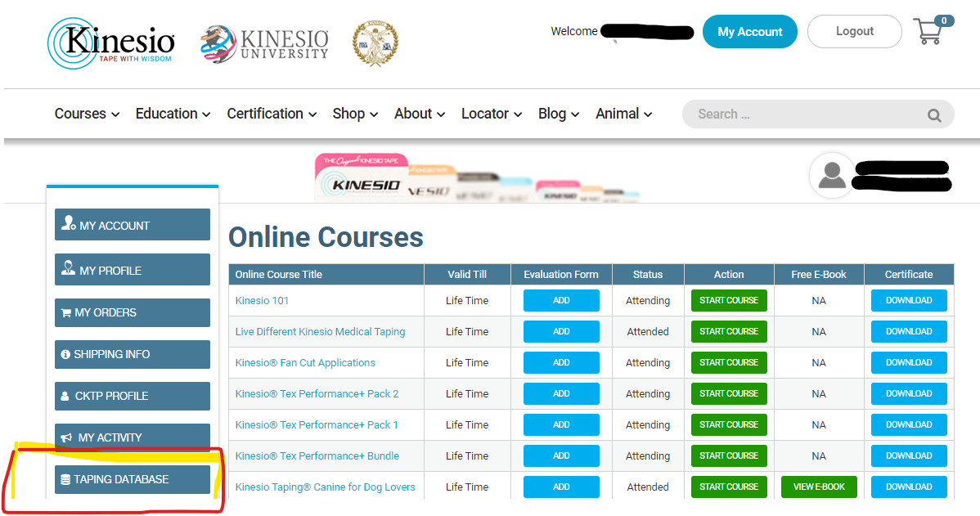Open the Blog dropdown

click(559, 114)
